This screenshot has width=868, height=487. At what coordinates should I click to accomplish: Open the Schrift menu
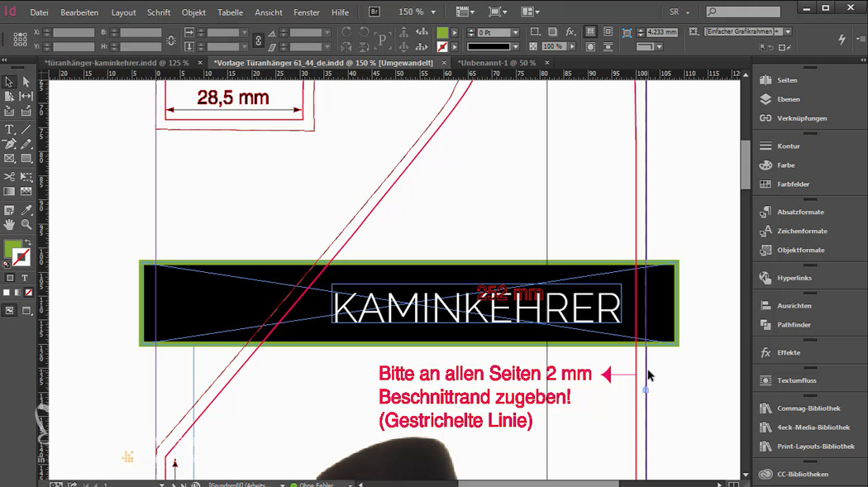[x=159, y=12]
